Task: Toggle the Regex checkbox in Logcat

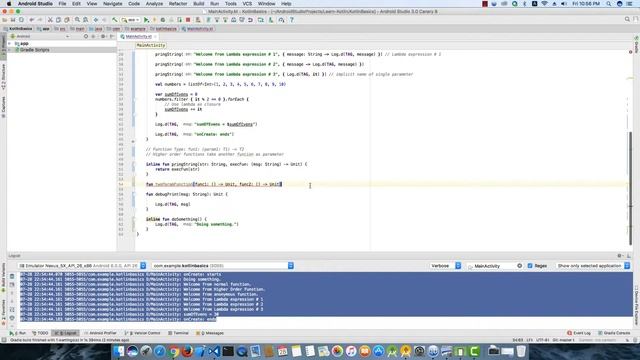Action: click(530, 266)
